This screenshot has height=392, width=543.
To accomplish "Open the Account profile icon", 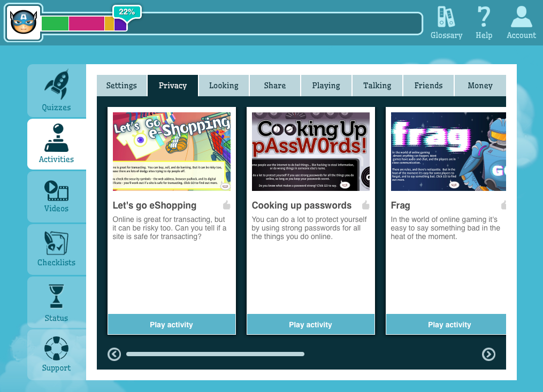I will point(521,18).
